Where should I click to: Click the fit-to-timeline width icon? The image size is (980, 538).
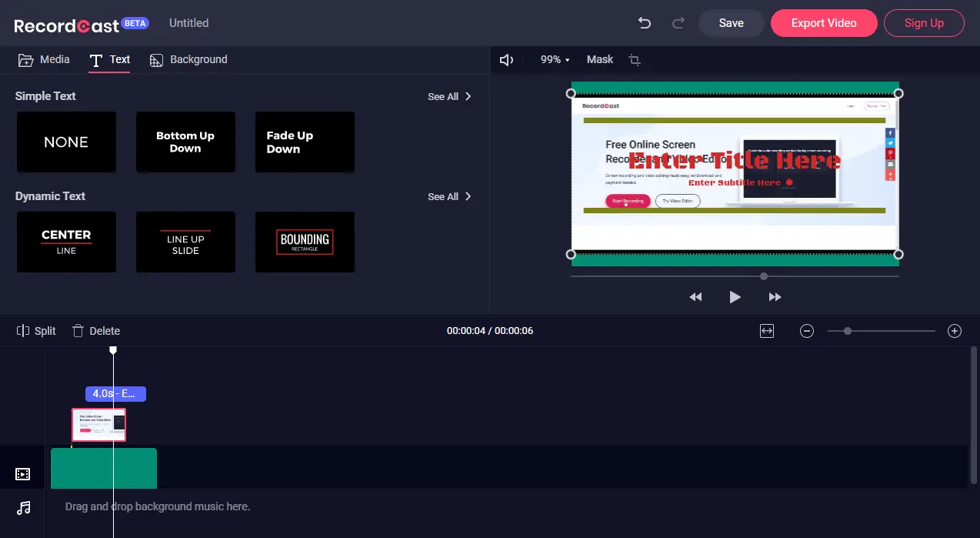pos(767,331)
